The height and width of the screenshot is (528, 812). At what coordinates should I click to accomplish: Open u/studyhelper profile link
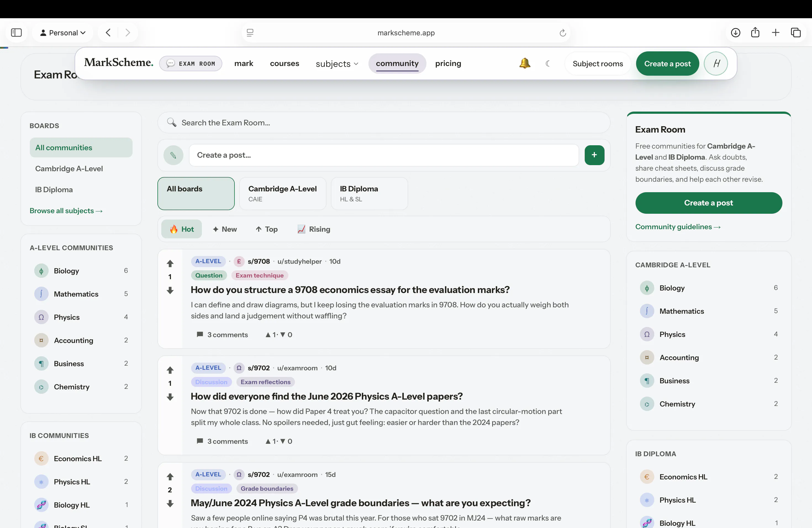[x=299, y=261]
